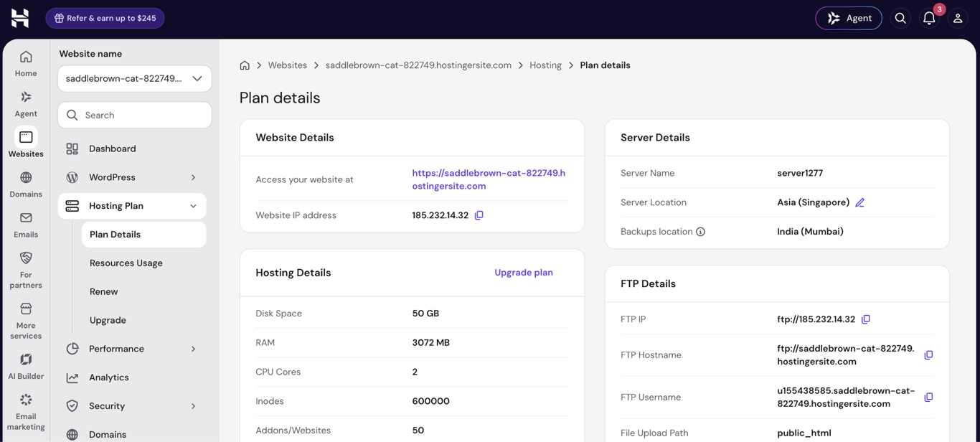The height and width of the screenshot is (442, 980).
Task: Copy the FTP Username value
Action: click(x=928, y=398)
